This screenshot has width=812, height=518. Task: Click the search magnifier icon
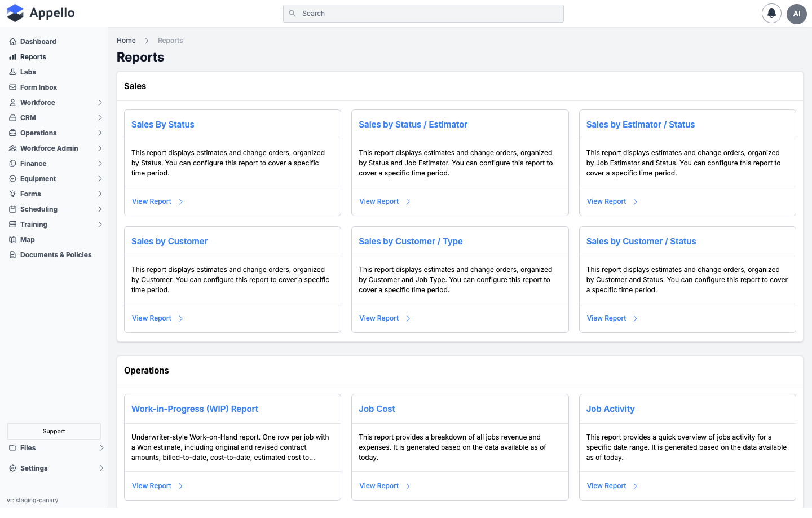292,14
